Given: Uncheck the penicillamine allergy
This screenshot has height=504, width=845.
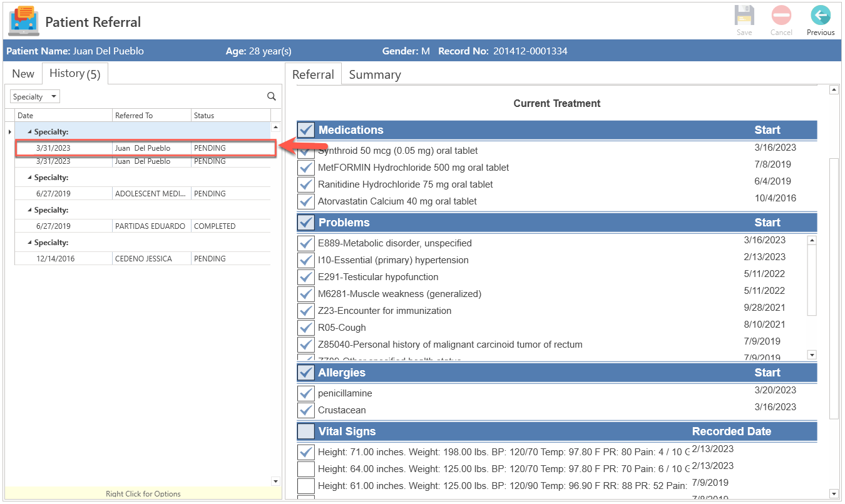Looking at the screenshot, I should point(306,393).
